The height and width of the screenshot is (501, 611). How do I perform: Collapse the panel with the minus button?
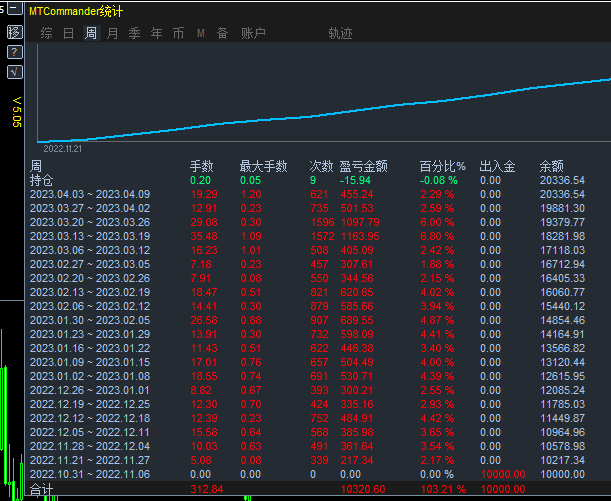[x=15, y=8]
